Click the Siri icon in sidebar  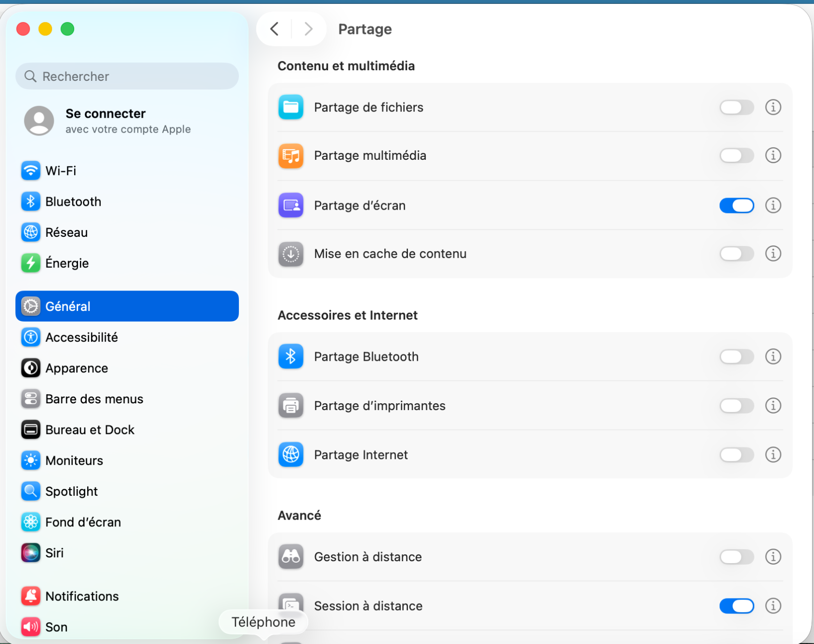coord(31,552)
